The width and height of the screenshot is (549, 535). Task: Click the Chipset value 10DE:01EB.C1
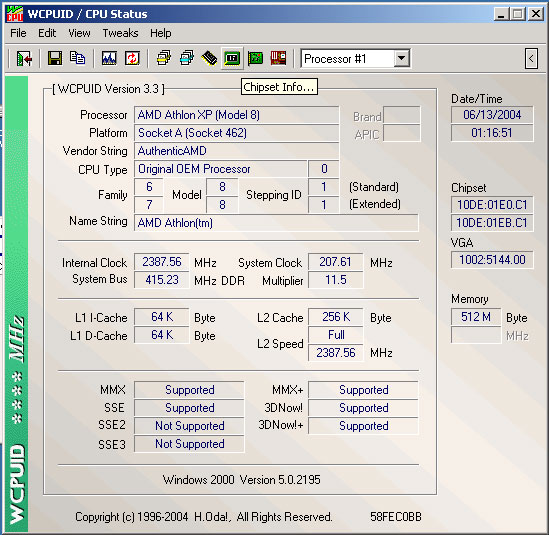492,223
